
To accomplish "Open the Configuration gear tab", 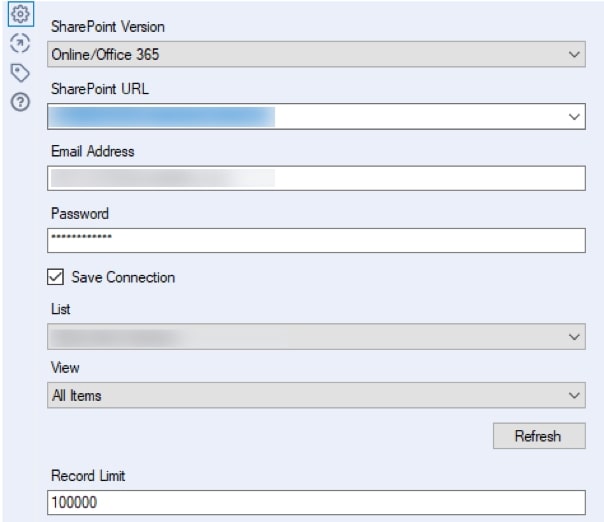I will pos(20,14).
